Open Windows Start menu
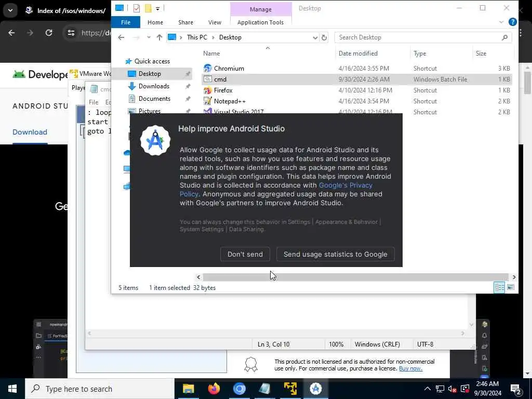532x399 pixels. pos(12,389)
